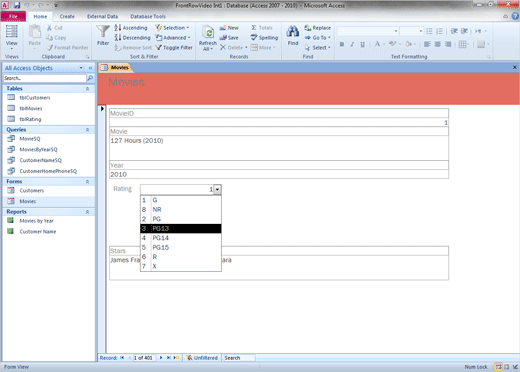This screenshot has height=372, width=520.
Task: Toggle numbered list formatting
Action: 440,31
